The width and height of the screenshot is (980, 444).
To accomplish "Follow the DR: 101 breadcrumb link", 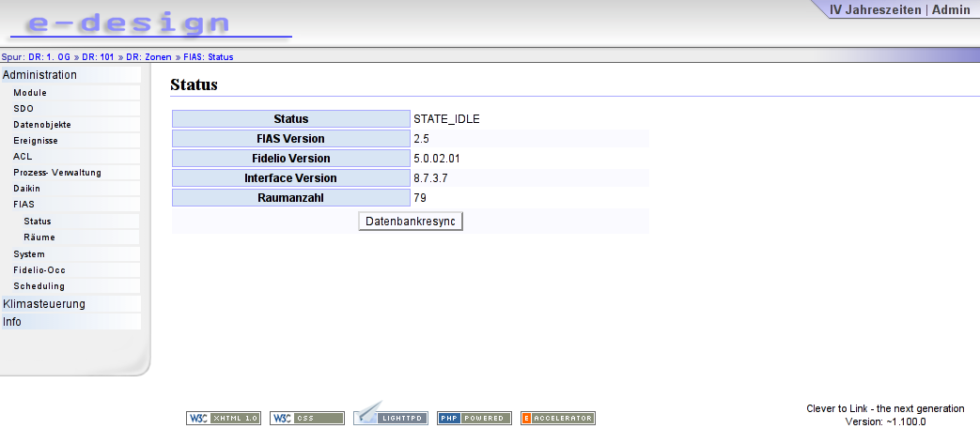I will pyautogui.click(x=98, y=57).
